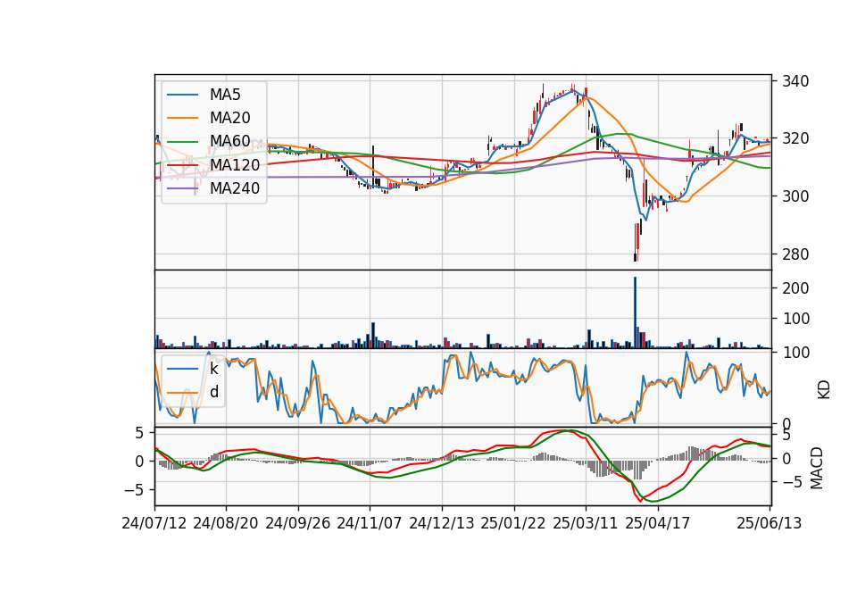
Task: Click the KD axis title
Action: pyautogui.click(x=824, y=390)
